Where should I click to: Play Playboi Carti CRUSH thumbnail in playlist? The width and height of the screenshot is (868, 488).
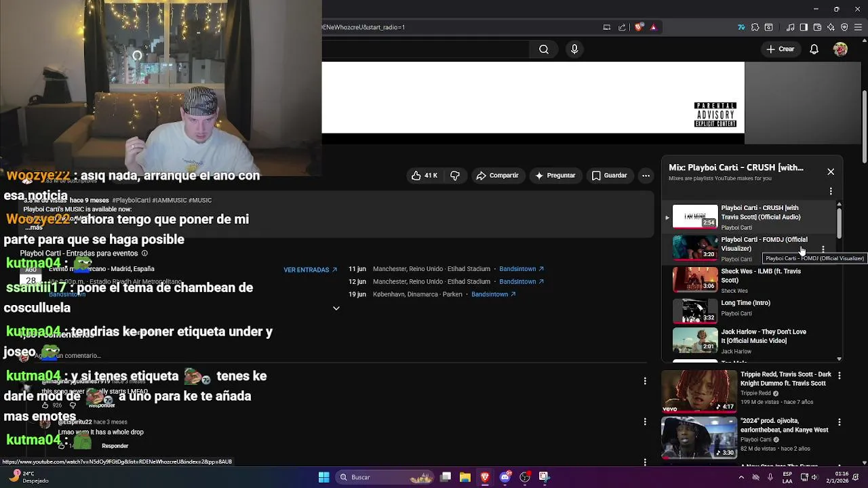(695, 217)
